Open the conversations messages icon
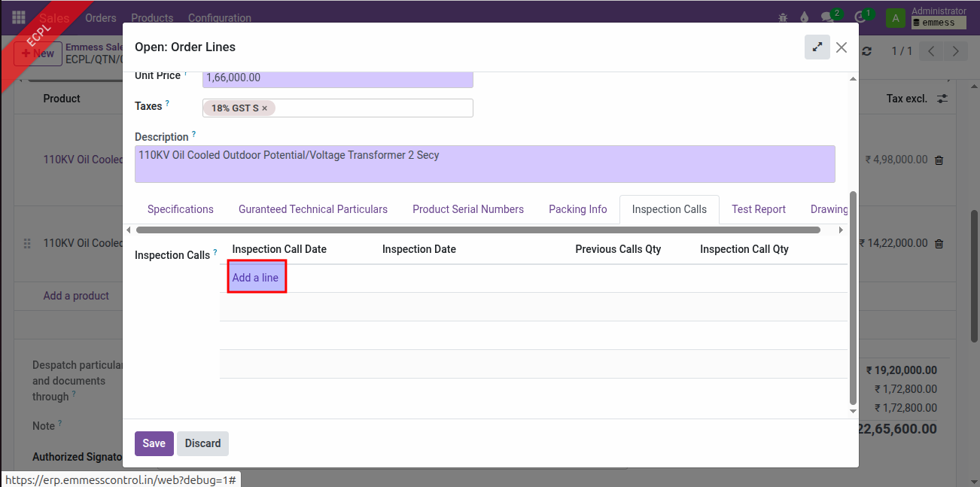The height and width of the screenshot is (487, 980). pyautogui.click(x=829, y=17)
